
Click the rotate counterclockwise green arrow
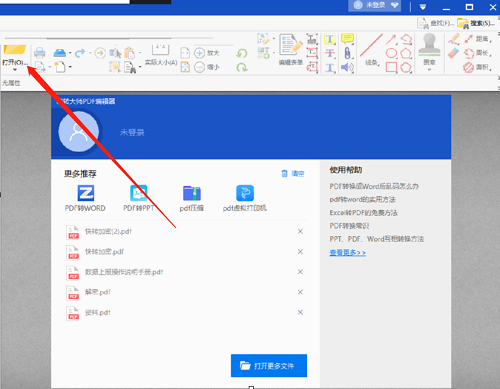coord(242,53)
